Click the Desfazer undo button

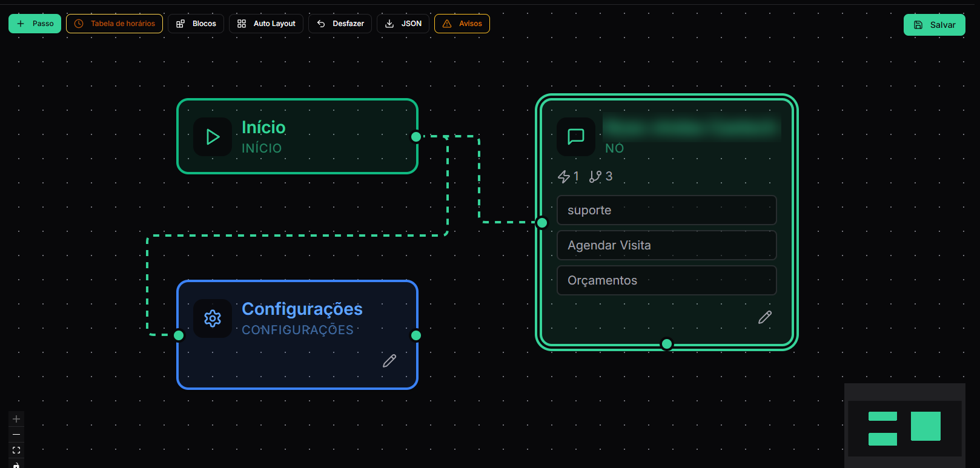pos(340,24)
